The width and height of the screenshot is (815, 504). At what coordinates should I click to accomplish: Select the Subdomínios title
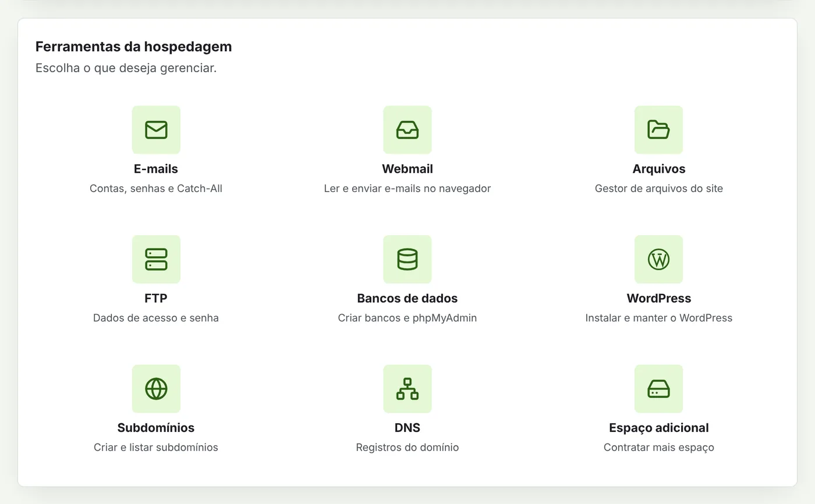tap(156, 428)
